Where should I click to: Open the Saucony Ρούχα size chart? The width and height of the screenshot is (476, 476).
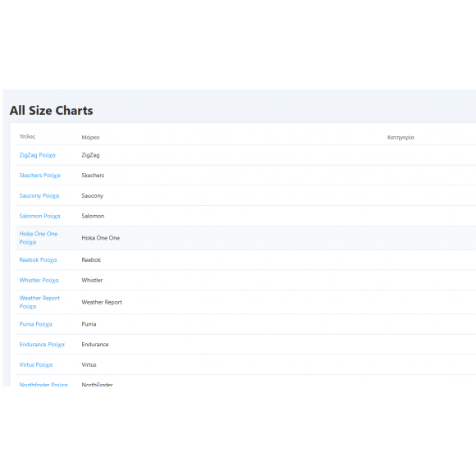coord(39,196)
